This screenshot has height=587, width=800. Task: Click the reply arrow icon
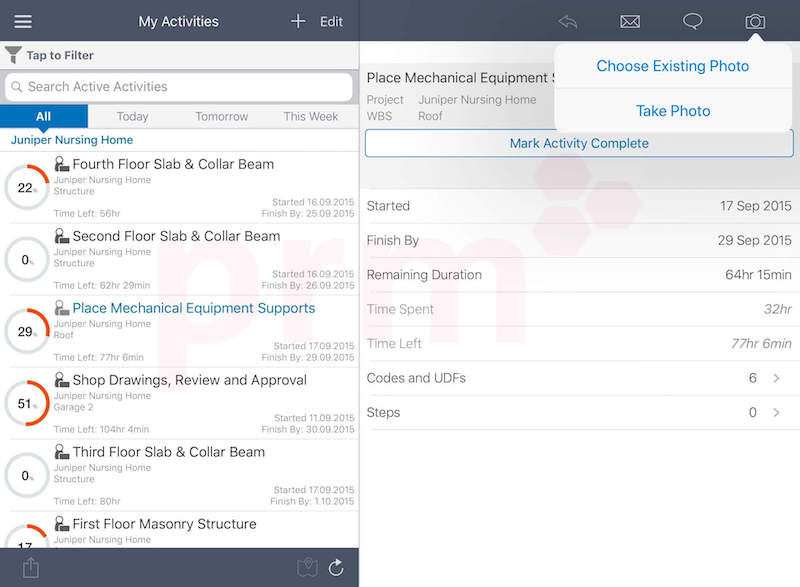568,22
